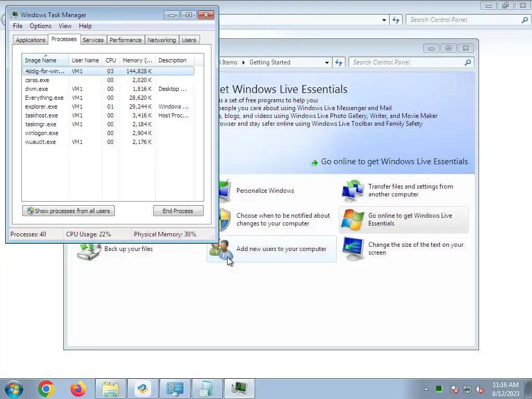The image size is (532, 399).
Task: Open the muted volume tray icon
Action: [480, 389]
